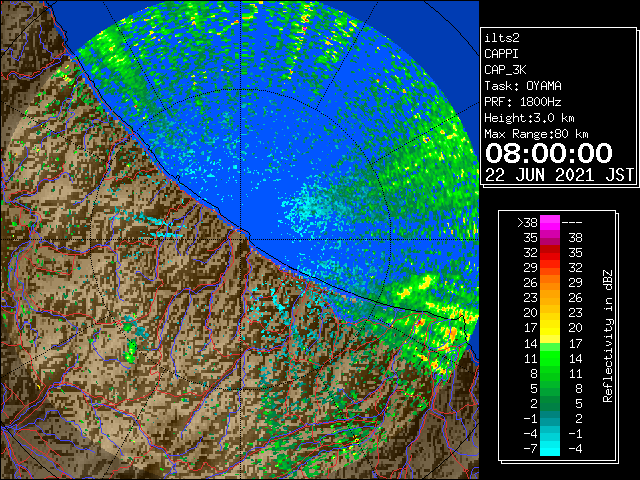This screenshot has height=480, width=640.
Task: Click the cyan -7 legend color
Action: [550, 449]
